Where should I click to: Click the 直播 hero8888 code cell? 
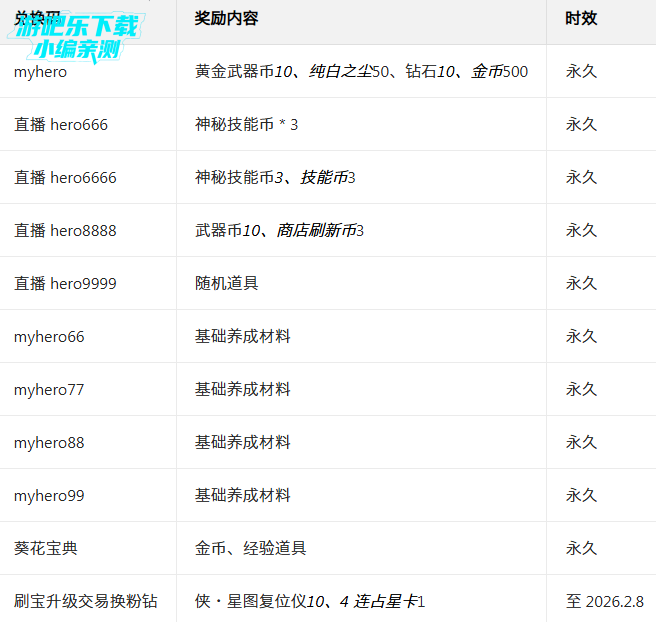[65, 231]
